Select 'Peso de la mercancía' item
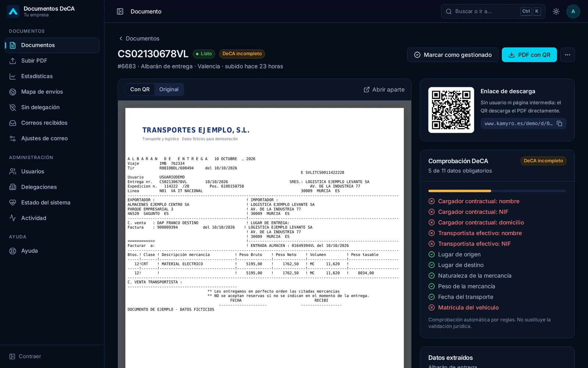Viewport: 588px width, 368px height. pos(462,286)
